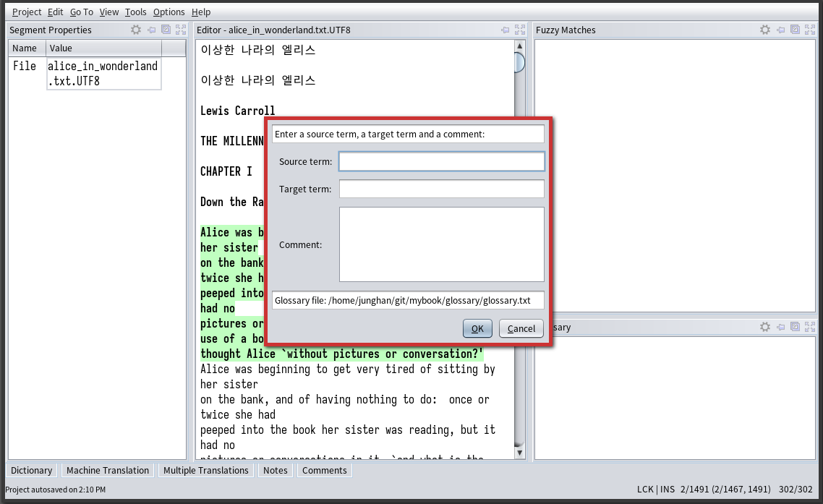Focus the Comment text area
823x504 pixels.
click(441, 244)
